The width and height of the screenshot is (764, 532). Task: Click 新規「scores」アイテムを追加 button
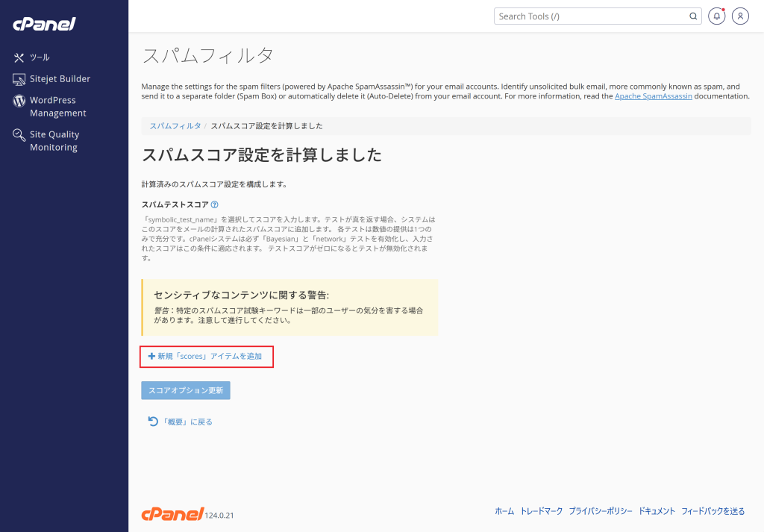tap(207, 356)
